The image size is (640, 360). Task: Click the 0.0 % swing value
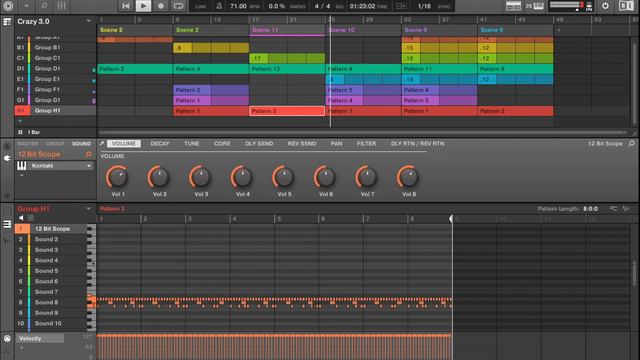277,6
